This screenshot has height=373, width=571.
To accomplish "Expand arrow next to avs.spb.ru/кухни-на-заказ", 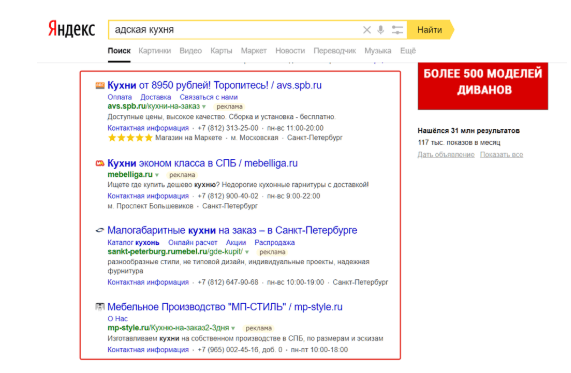I will click(204, 107).
